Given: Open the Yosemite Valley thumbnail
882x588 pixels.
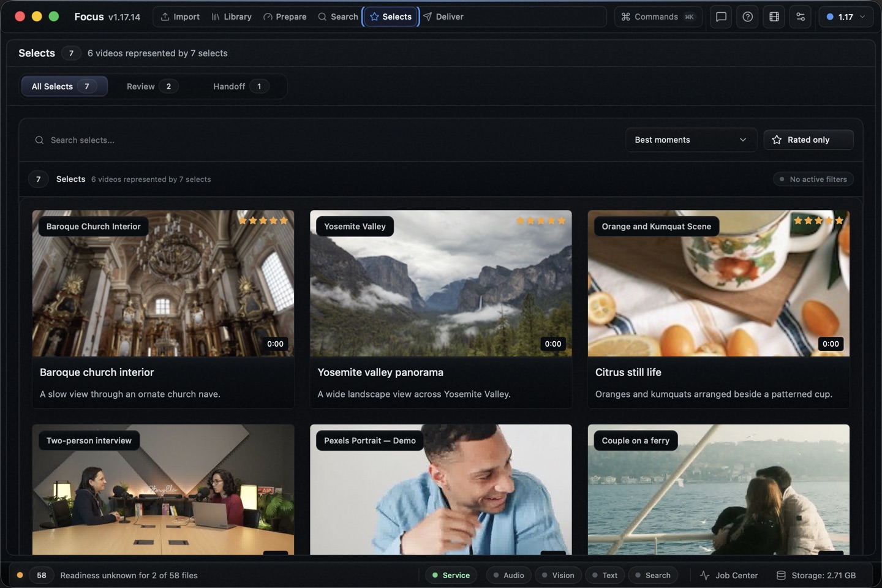Looking at the screenshot, I should pyautogui.click(x=441, y=284).
